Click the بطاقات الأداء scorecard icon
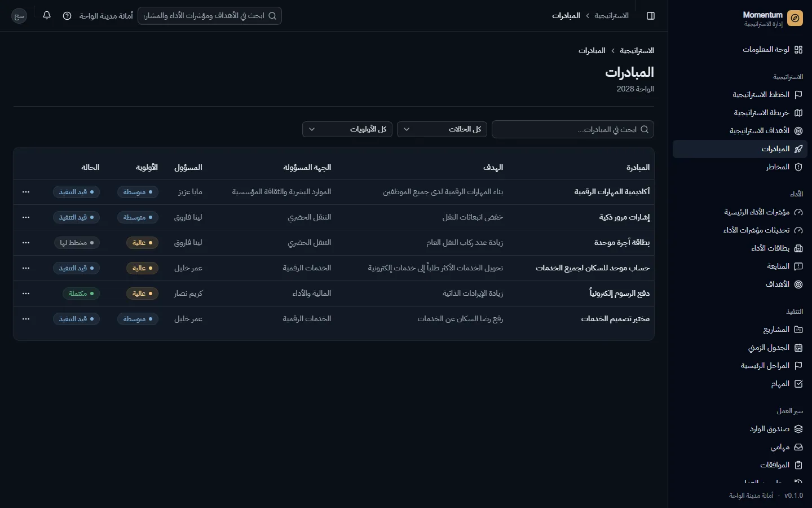This screenshot has width=812, height=508. click(798, 248)
